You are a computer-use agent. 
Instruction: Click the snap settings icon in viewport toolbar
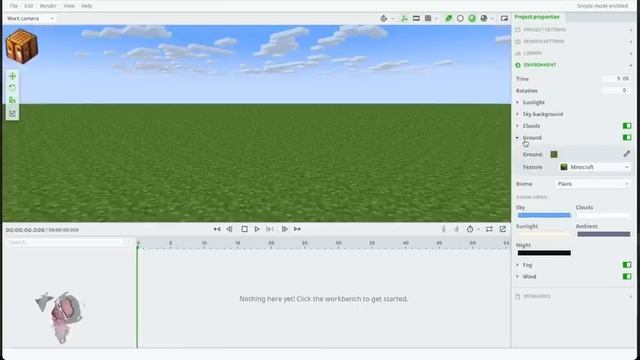384,18
